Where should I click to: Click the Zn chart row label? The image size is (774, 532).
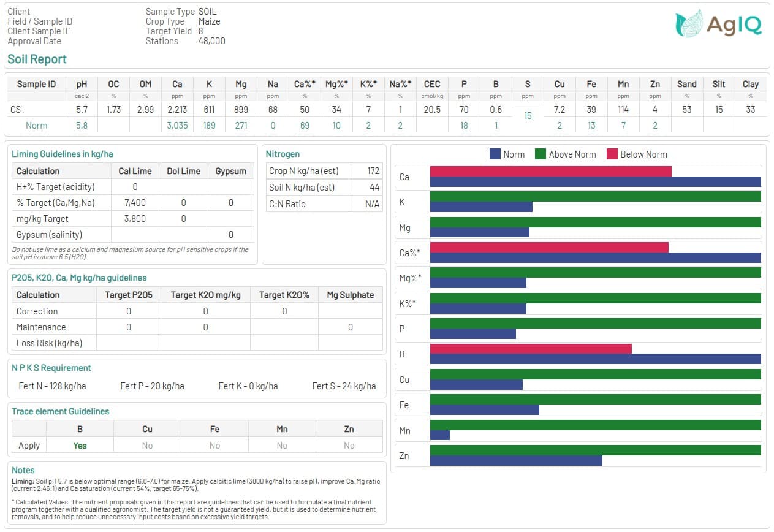coord(404,456)
